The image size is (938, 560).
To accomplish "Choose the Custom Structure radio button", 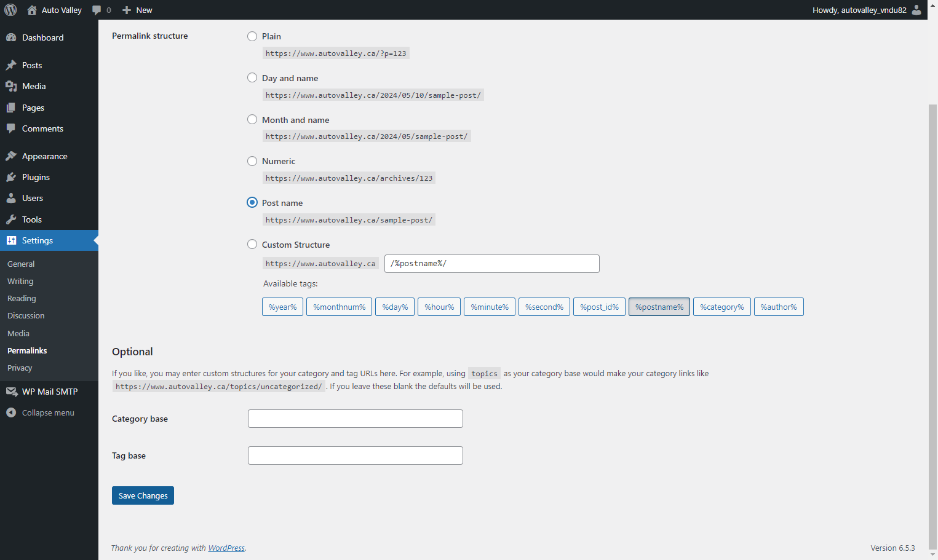I will [252, 244].
